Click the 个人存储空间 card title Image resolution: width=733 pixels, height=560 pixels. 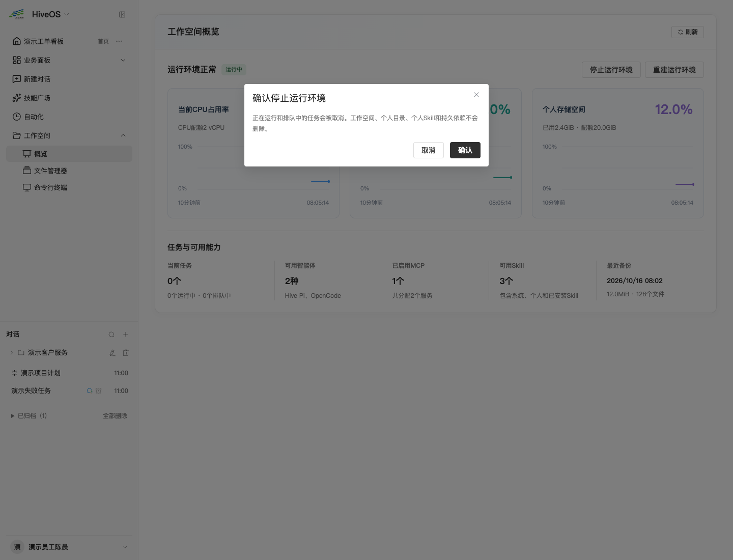pyautogui.click(x=564, y=109)
